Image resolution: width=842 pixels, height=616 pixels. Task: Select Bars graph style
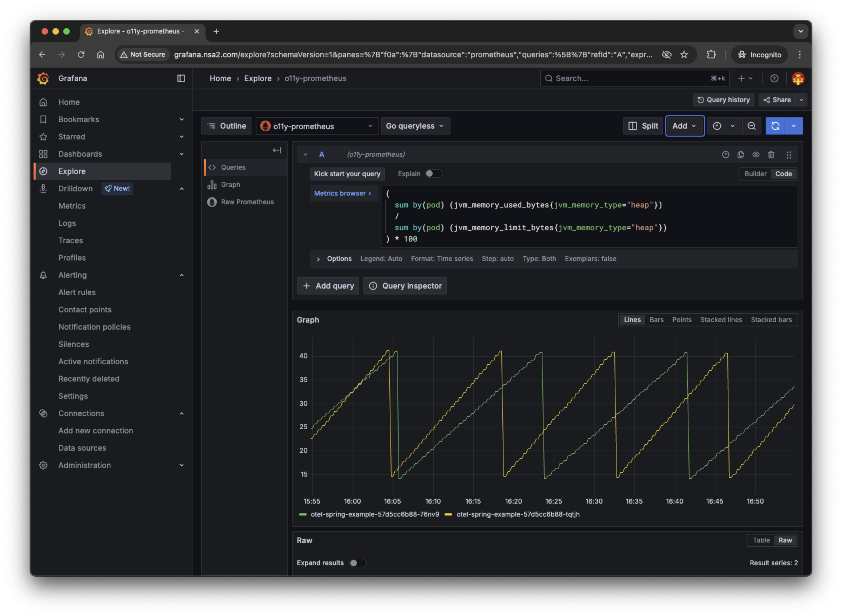(x=656, y=320)
